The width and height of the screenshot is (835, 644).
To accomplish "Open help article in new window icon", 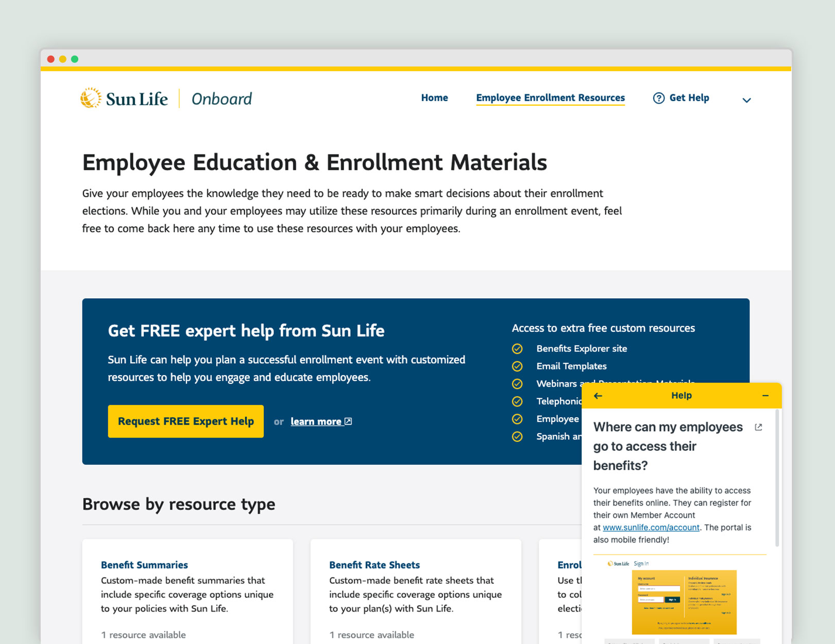I will [x=758, y=427].
